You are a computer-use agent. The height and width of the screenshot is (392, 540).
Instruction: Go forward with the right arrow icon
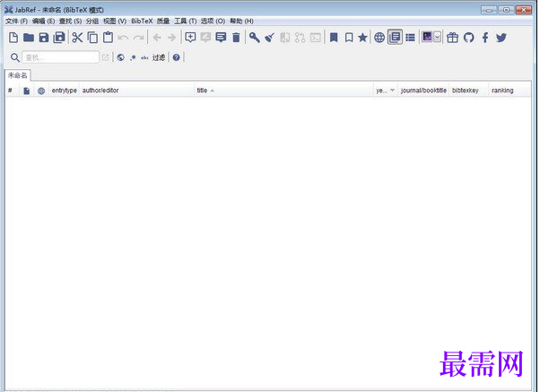point(171,38)
